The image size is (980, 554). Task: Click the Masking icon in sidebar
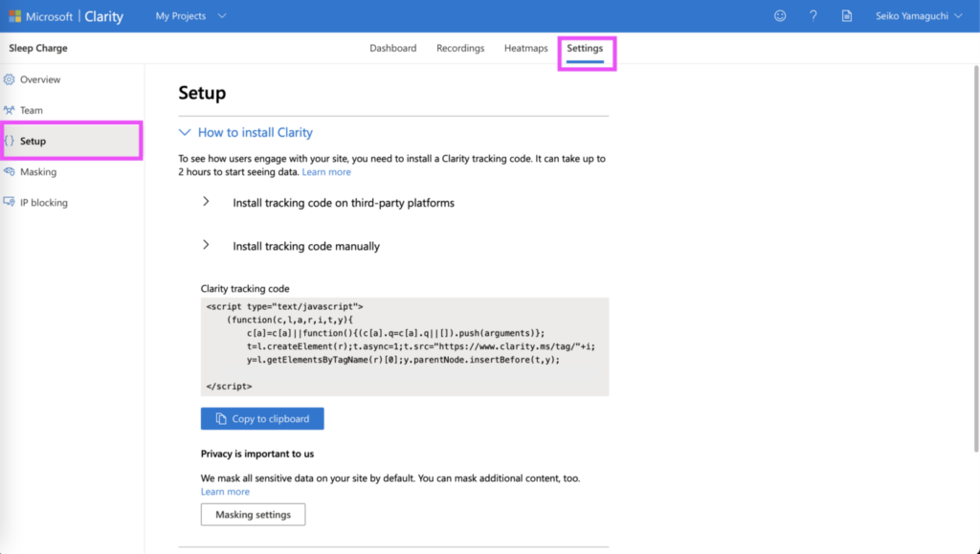tap(10, 172)
